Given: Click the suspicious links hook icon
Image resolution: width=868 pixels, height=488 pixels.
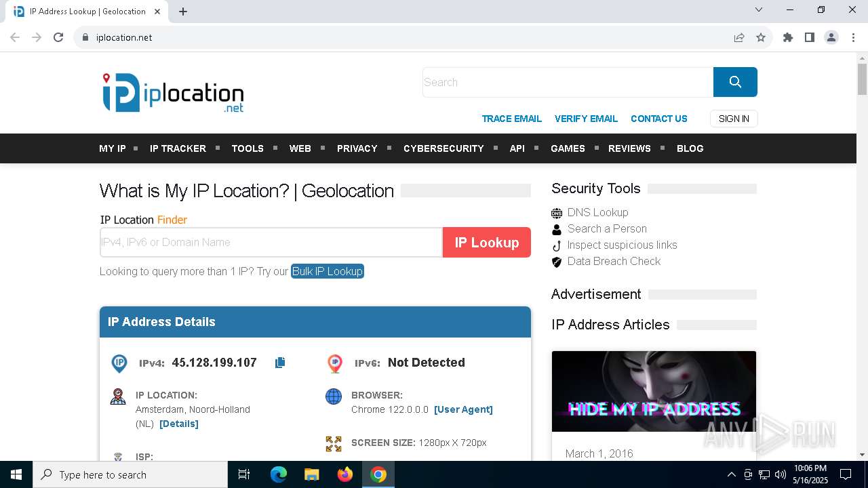Looking at the screenshot, I should click(x=557, y=245).
